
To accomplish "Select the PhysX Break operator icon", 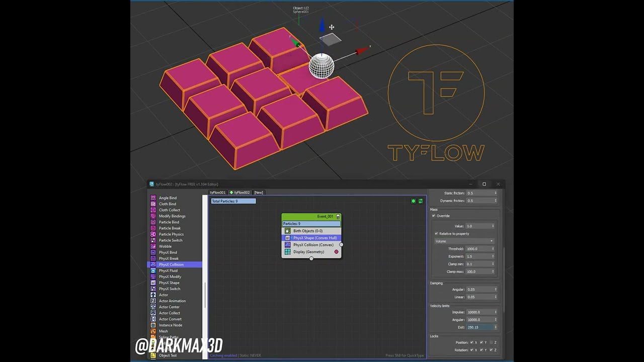I will (153, 258).
